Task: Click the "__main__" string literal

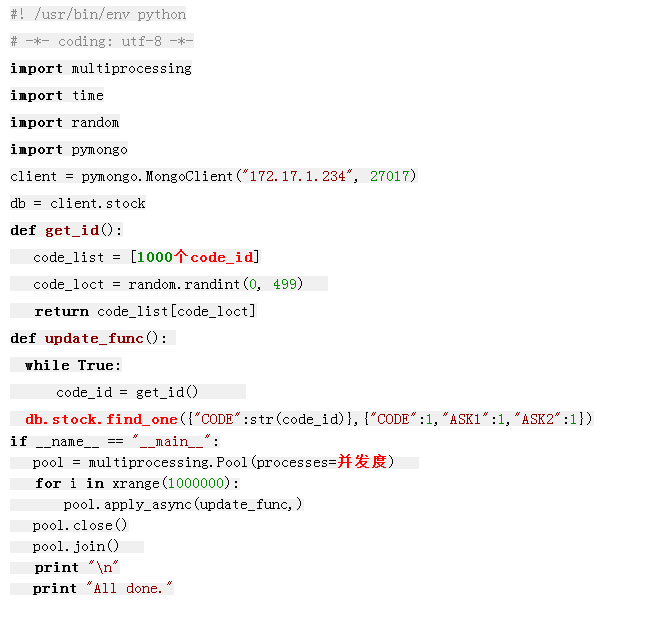Action: 171,441
